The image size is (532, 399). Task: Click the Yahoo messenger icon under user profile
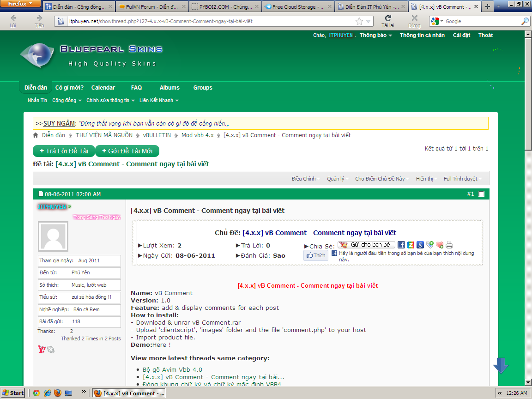pos(42,350)
